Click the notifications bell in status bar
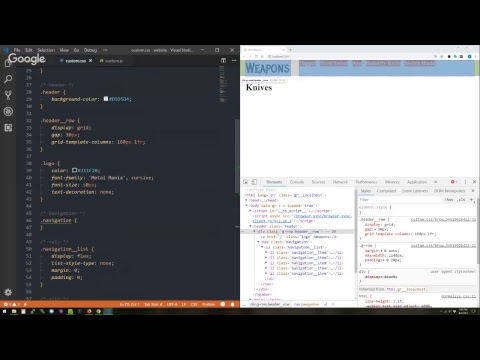The width and height of the screenshot is (480, 360). pos(232,304)
